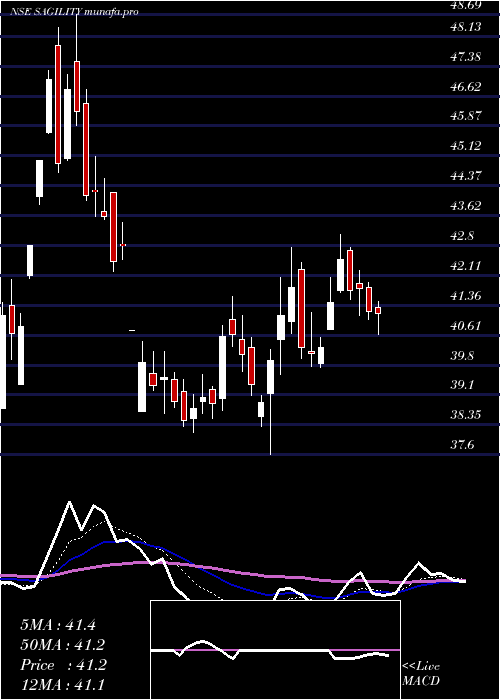Click the NSE SAGILITY munafa.pro chart title
The image size is (500, 700).
pyautogui.click(x=75, y=12)
